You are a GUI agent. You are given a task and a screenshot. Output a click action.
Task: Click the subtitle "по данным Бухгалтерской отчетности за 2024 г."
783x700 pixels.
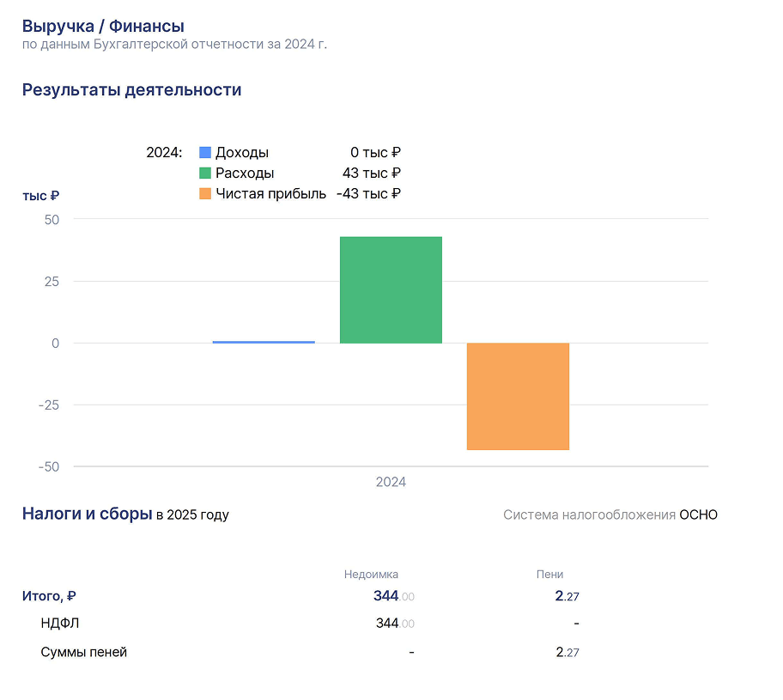tap(174, 45)
